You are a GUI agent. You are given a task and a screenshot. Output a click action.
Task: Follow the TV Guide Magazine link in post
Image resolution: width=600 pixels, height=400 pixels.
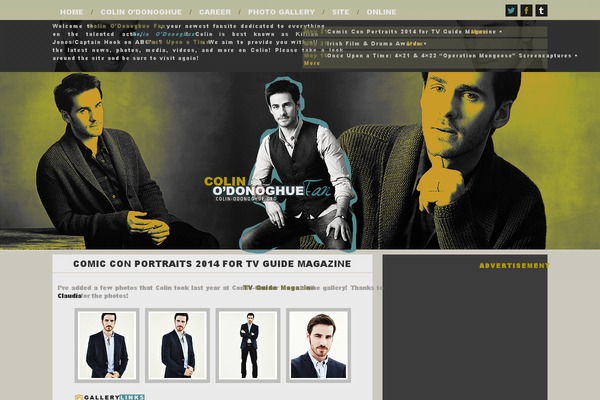278,288
